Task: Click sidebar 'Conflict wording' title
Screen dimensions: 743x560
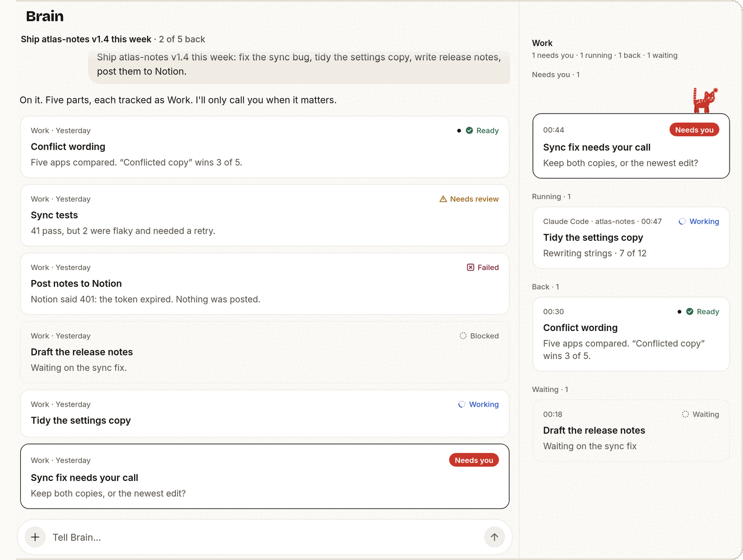Action: (x=580, y=328)
